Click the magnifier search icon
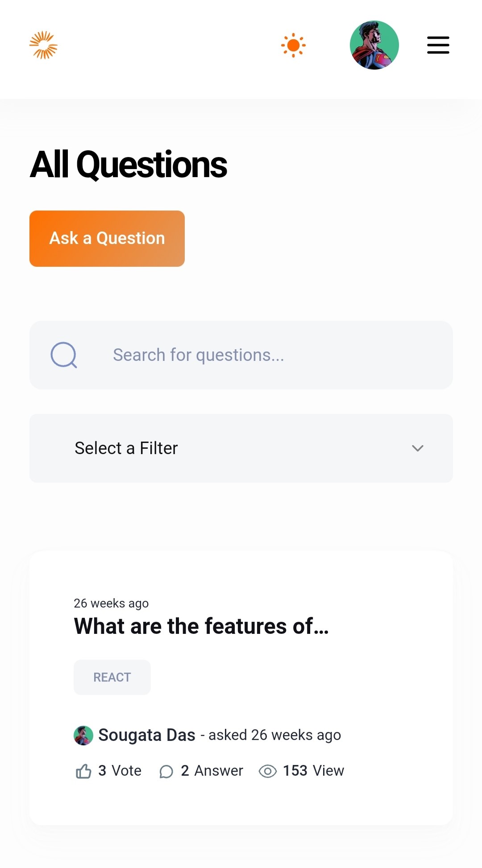482x868 pixels. click(x=64, y=355)
